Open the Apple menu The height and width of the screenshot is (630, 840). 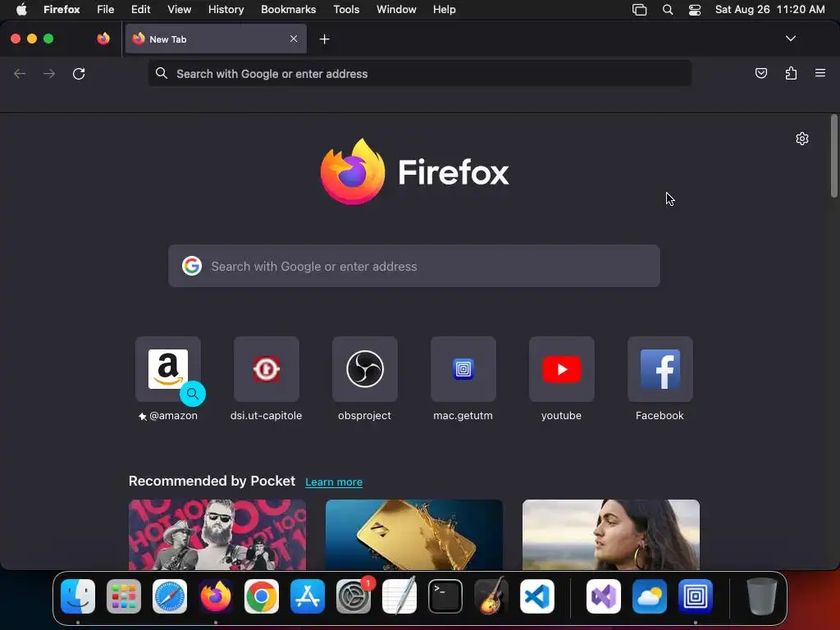(x=21, y=9)
